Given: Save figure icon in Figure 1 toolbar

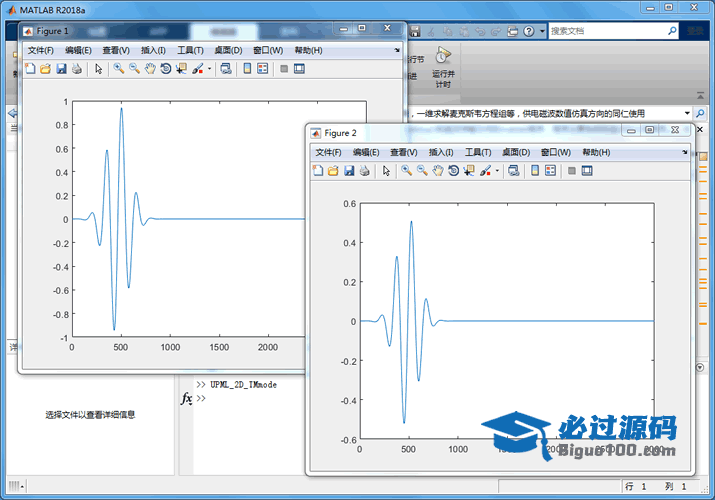Looking at the screenshot, I should 61,69.
